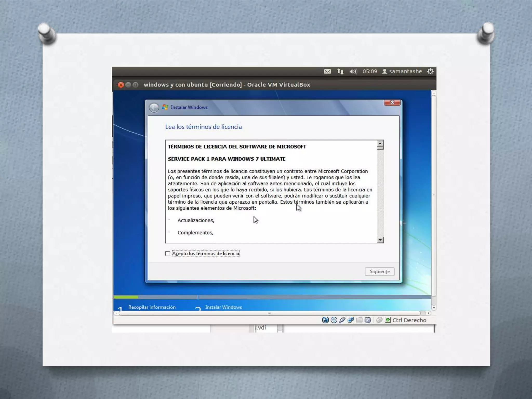Image resolution: width=532 pixels, height=399 pixels.
Task: Minimize the VirtualBox window
Action: tap(128, 85)
